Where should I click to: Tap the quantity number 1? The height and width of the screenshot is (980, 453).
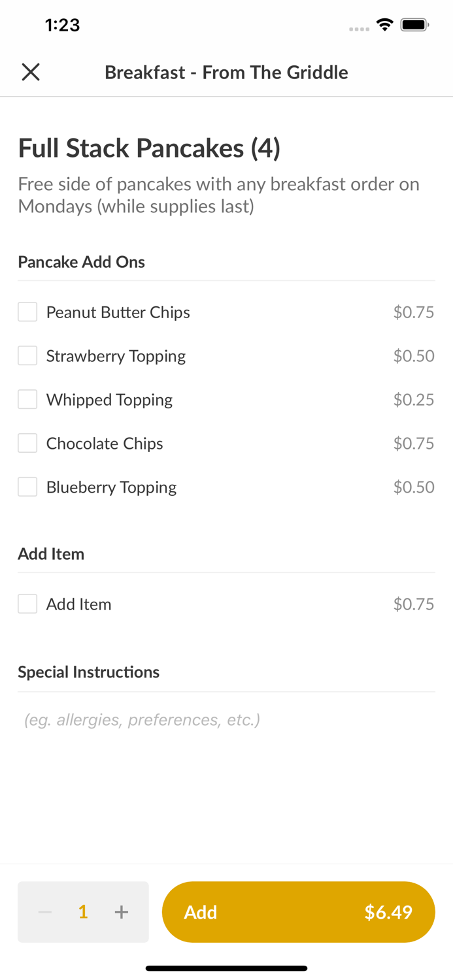tap(83, 912)
